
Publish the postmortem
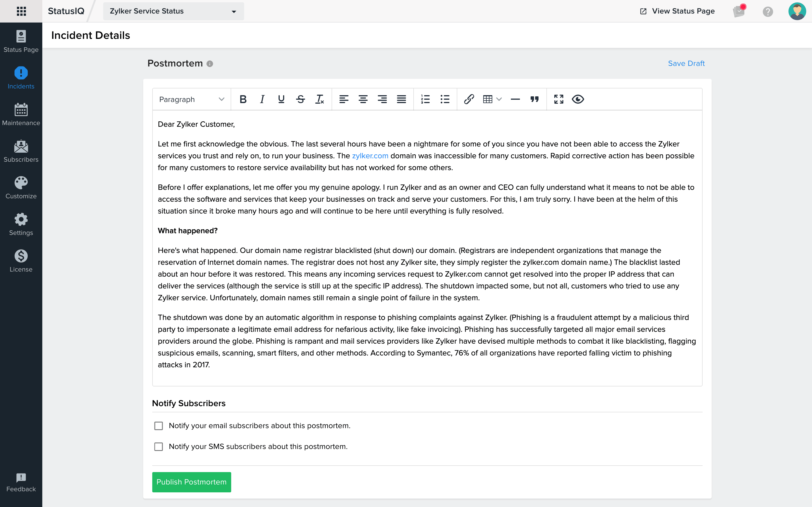192,482
